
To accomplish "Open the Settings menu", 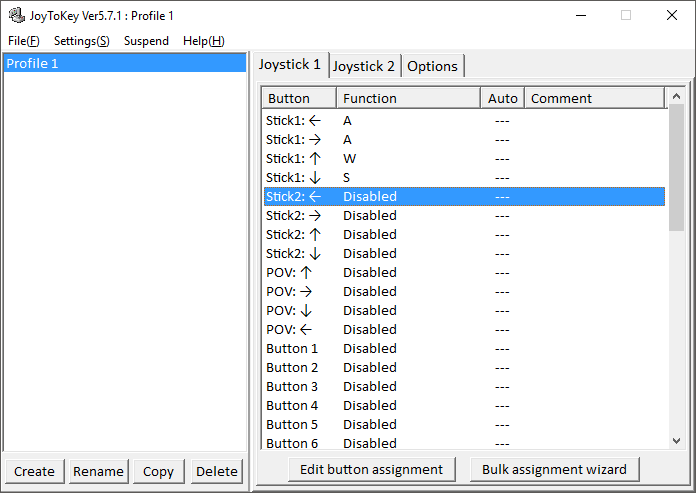I will [x=81, y=41].
